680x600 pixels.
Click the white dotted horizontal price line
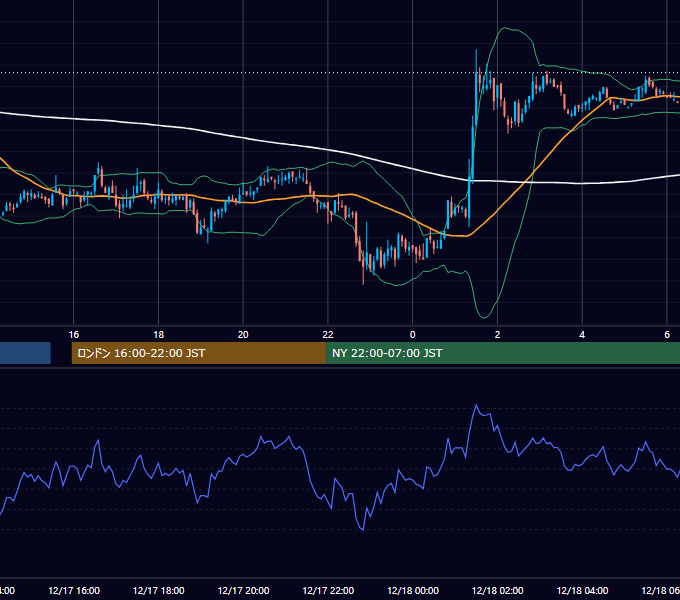(340, 73)
